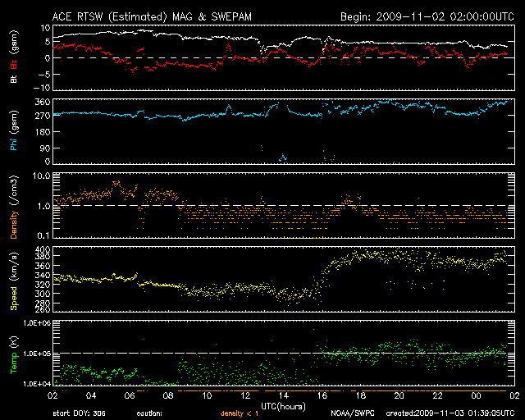Click the '18' hour label on the time axis
Viewport: 525px width, 420px height.
pos(361,396)
